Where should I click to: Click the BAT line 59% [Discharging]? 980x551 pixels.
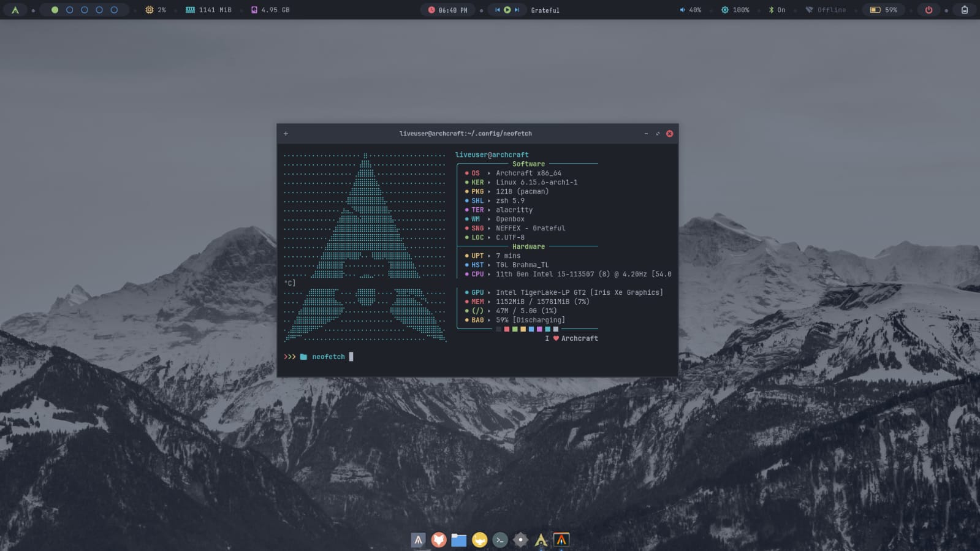[515, 321]
